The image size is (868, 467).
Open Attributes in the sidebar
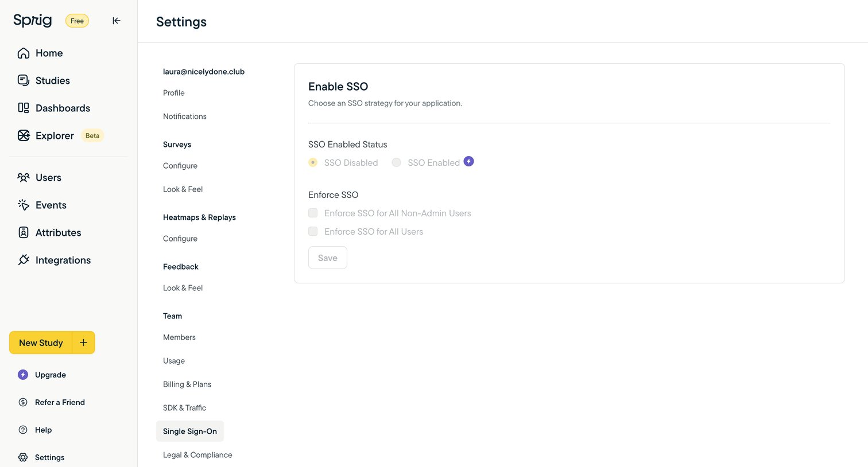click(59, 232)
